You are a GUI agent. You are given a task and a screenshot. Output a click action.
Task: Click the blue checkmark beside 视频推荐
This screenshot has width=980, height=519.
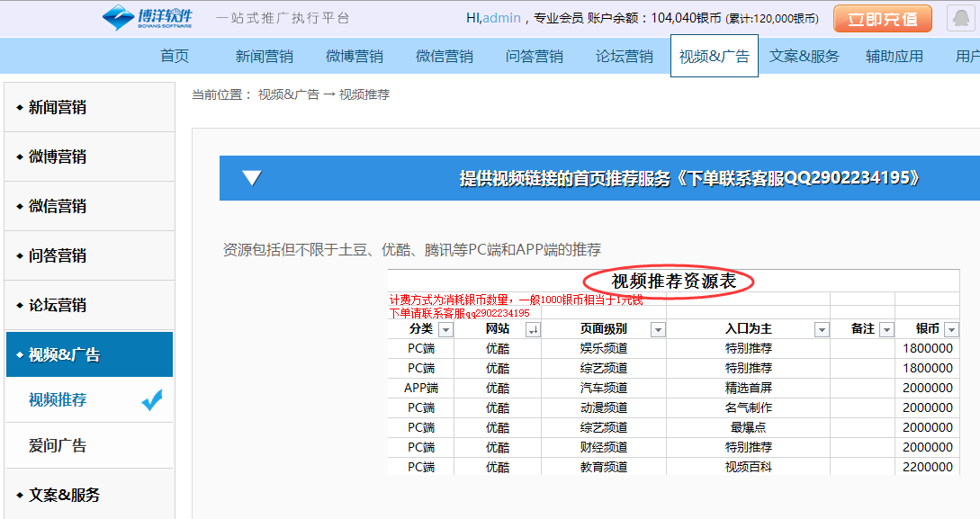tap(152, 400)
